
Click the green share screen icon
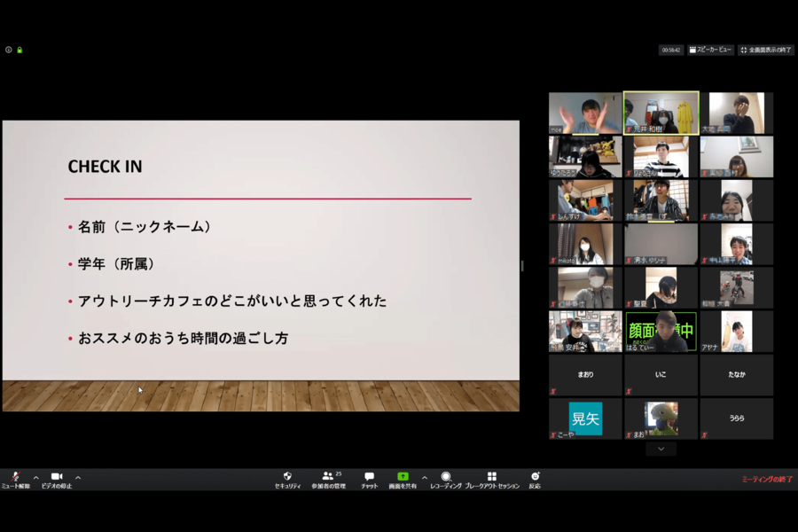coord(403,479)
